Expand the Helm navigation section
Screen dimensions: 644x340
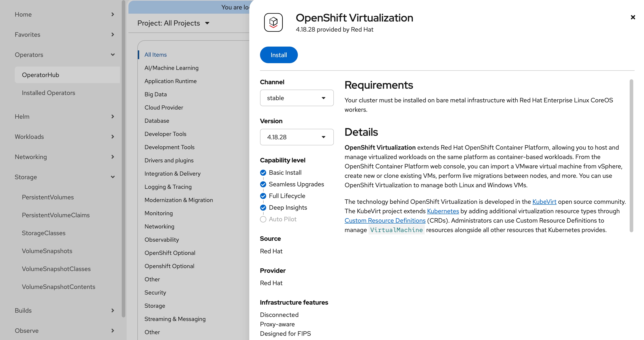64,116
